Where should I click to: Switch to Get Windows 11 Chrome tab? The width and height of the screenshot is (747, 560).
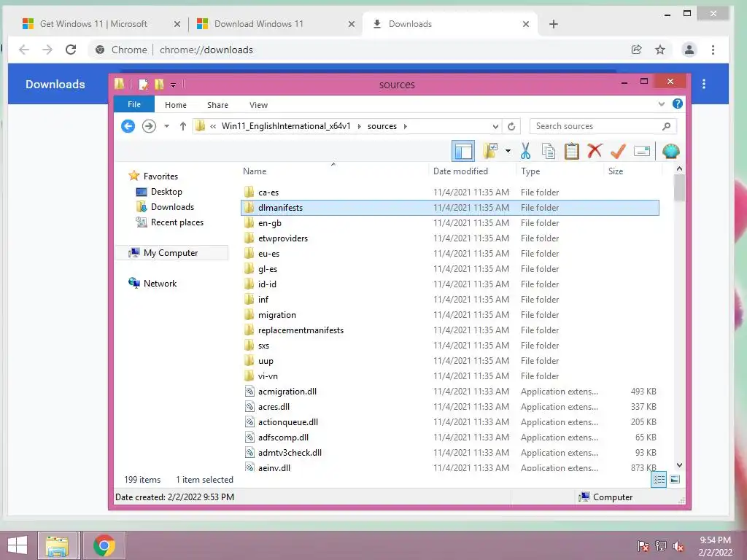(93, 24)
